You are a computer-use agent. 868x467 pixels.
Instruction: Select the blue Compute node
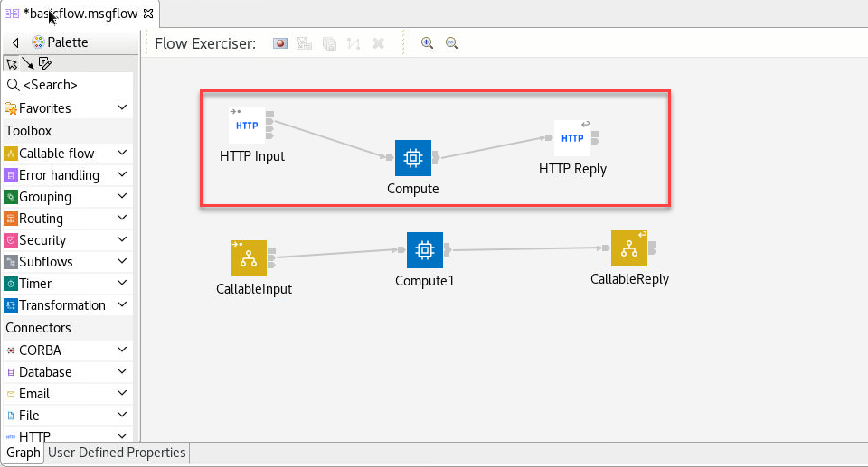pyautogui.click(x=412, y=158)
